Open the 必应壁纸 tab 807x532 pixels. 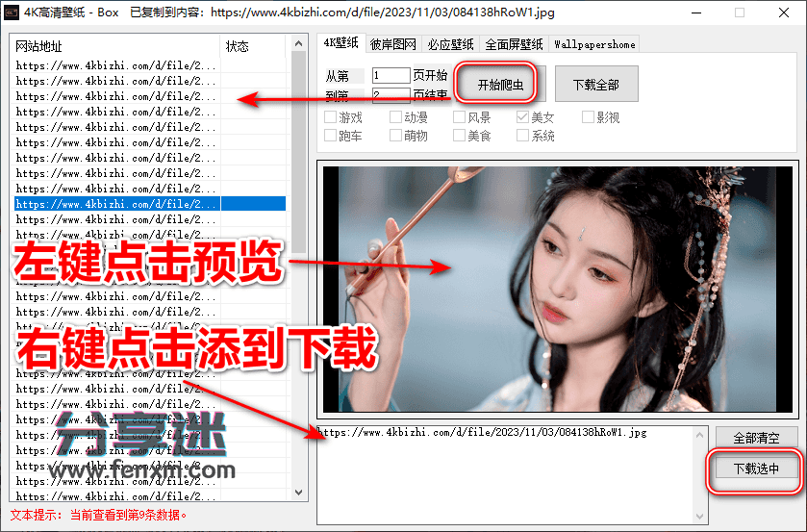click(x=450, y=44)
